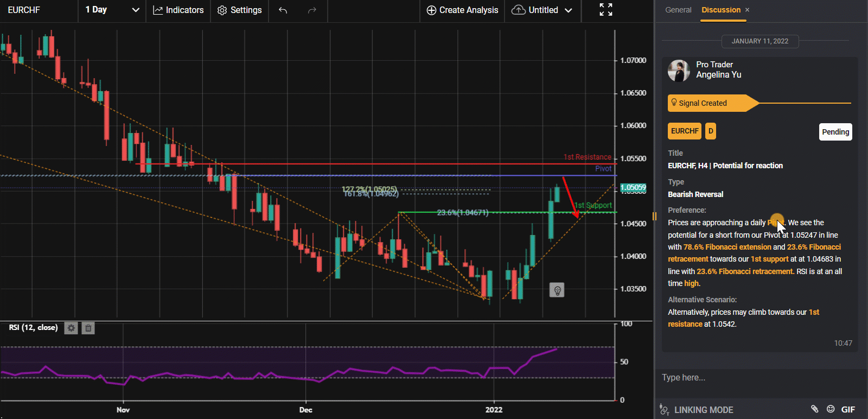Open the 1 Day timeframe dropdown
The height and width of the screenshot is (419, 868).
pyautogui.click(x=112, y=10)
